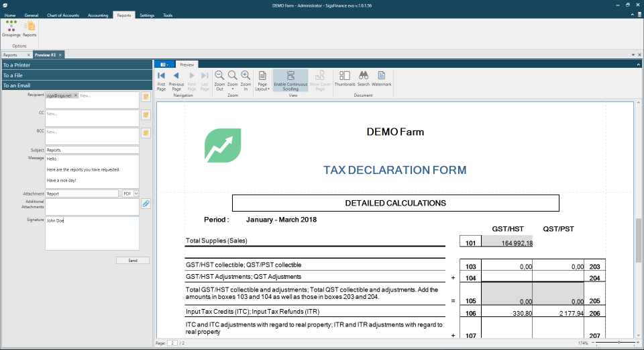Viewport: 644px width, 350px height.
Task: Open the preview file menu dropdown
Action: pyautogui.click(x=164, y=64)
